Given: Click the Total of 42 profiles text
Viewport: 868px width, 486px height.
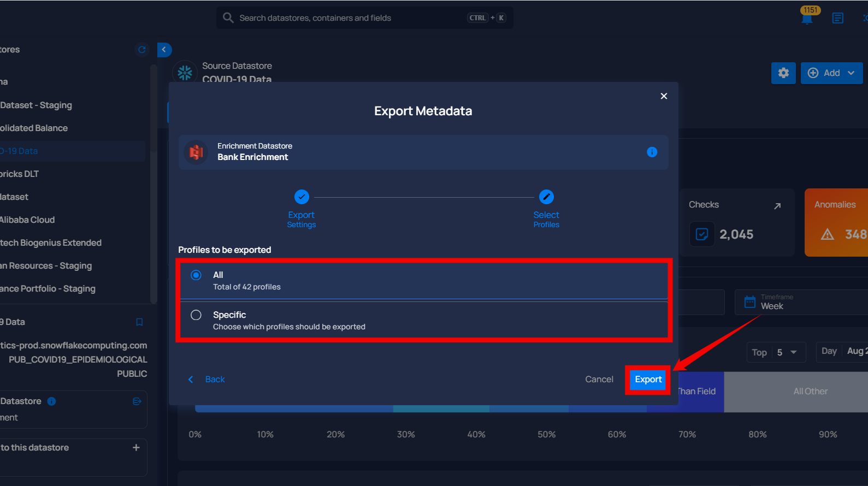Looking at the screenshot, I should pos(247,287).
